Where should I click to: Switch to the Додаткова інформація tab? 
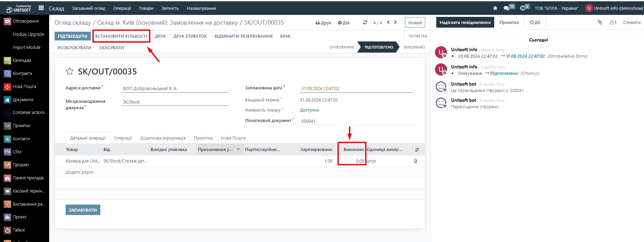(x=163, y=138)
